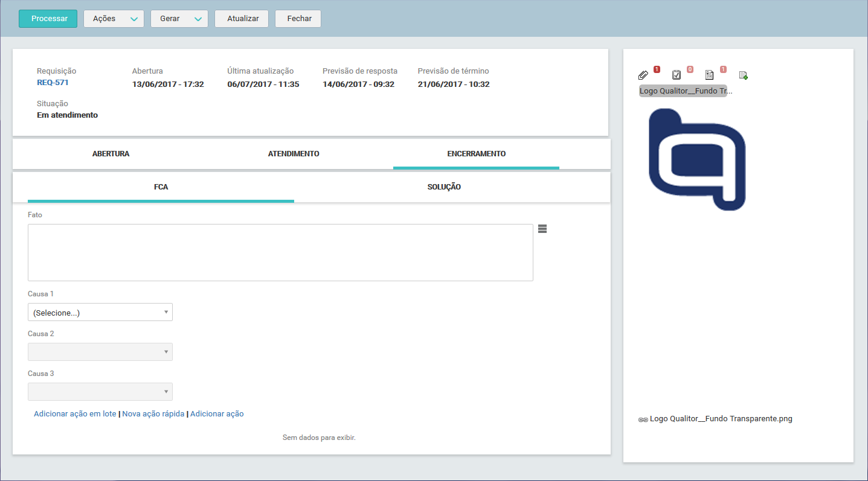Click the Última atualização value 06/07/2017 - 11:35

[x=263, y=84]
